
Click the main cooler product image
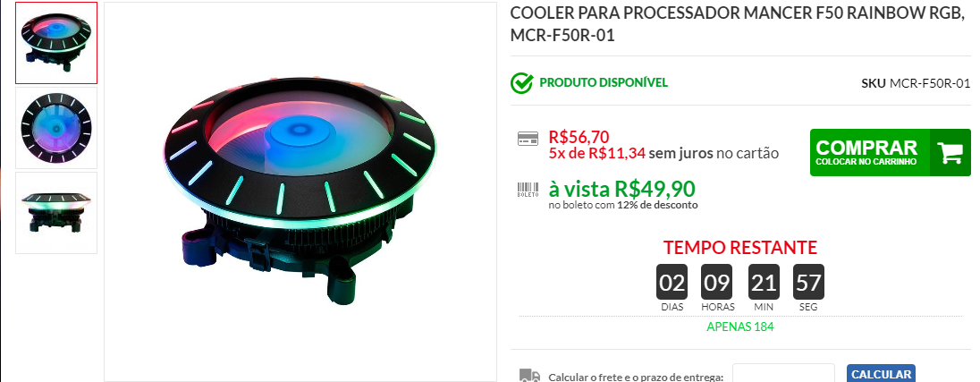(x=300, y=191)
